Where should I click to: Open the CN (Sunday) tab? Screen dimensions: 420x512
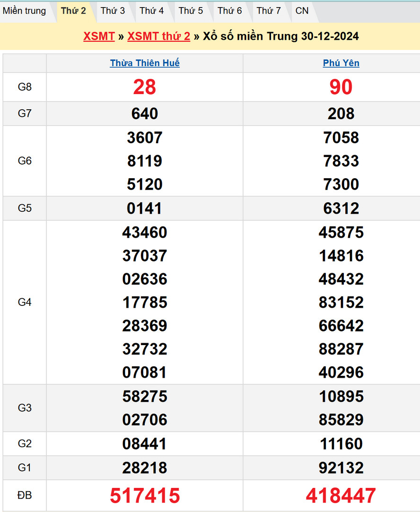(302, 11)
